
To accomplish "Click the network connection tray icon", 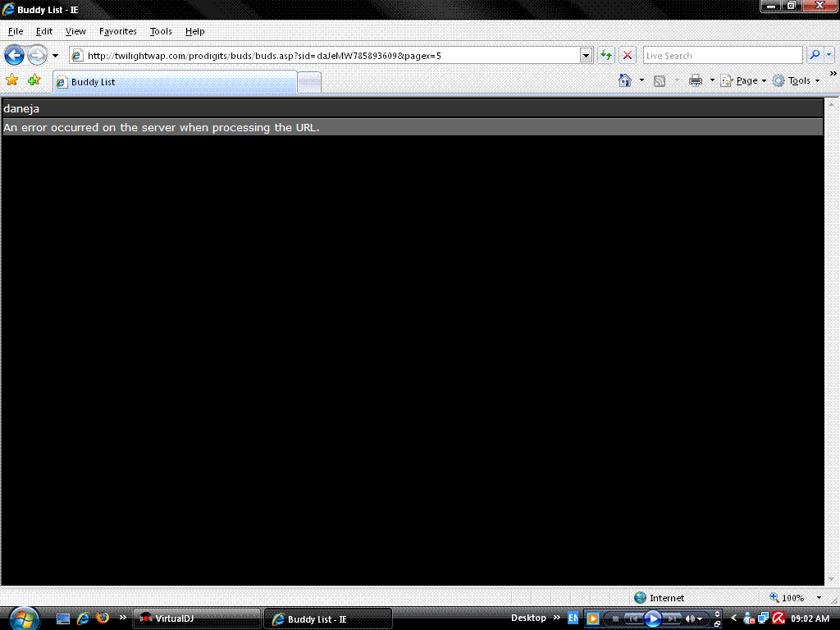I will point(764,619).
